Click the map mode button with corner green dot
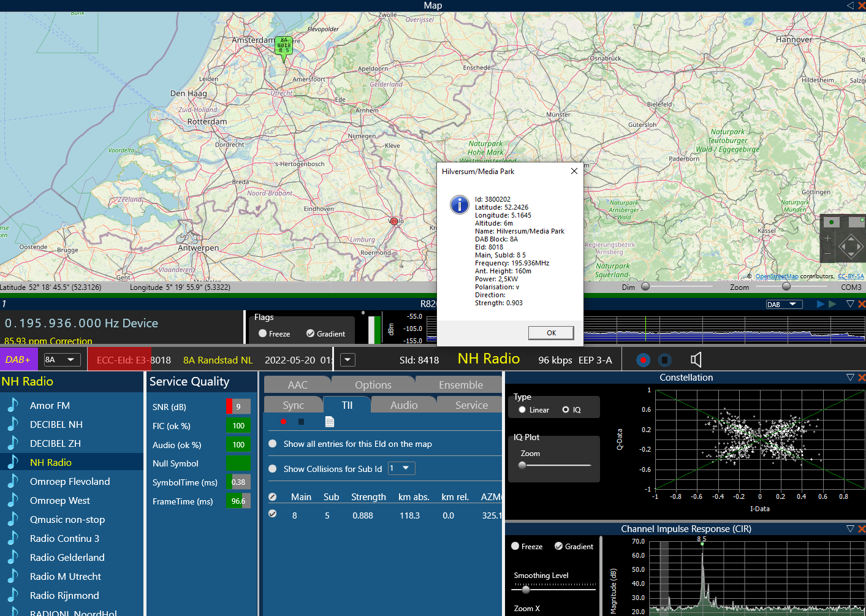The image size is (866, 616). (x=856, y=222)
